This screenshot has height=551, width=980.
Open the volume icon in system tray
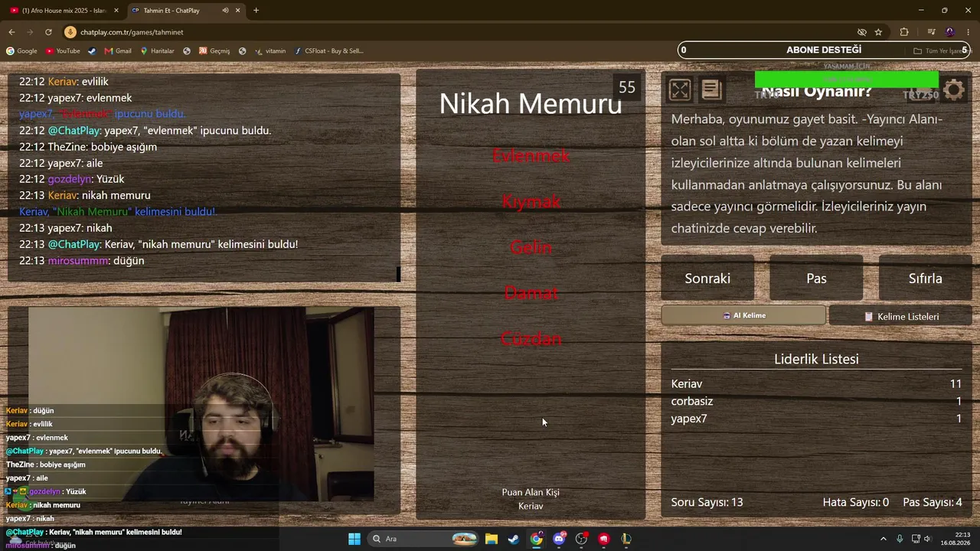[x=928, y=539]
